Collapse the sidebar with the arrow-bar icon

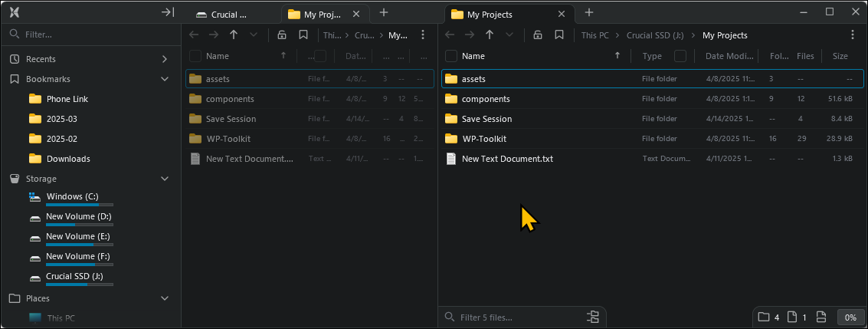pos(167,12)
